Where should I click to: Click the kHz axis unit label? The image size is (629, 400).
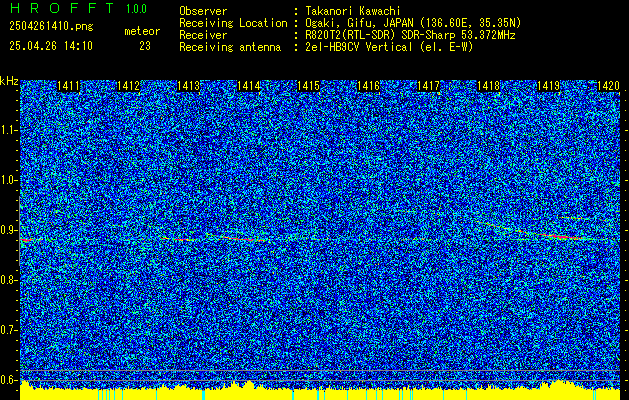pyautogui.click(x=9, y=81)
